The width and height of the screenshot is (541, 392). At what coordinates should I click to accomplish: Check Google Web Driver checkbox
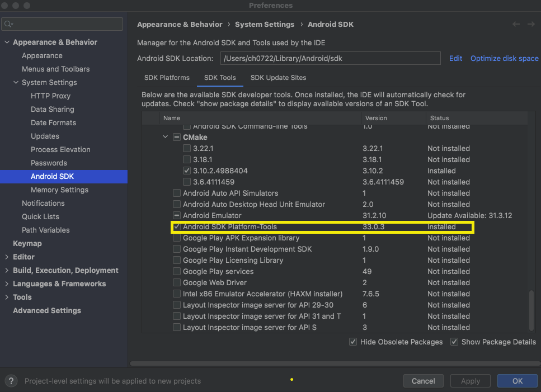pos(177,282)
